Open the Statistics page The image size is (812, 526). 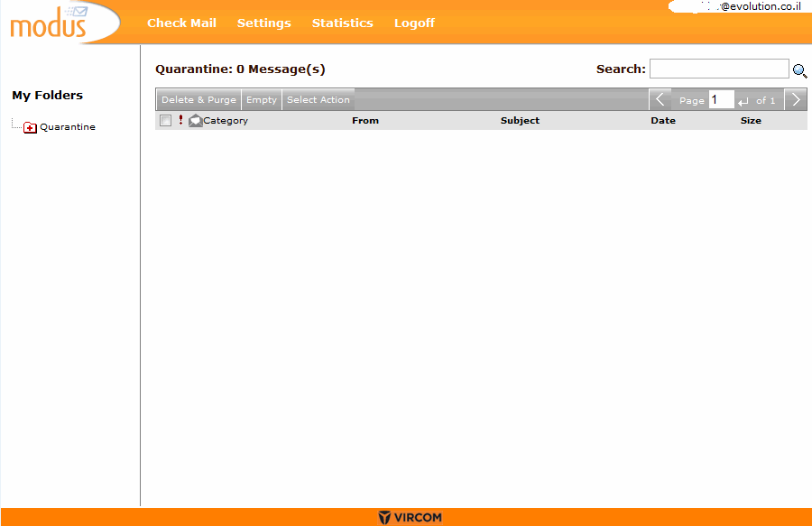[342, 23]
